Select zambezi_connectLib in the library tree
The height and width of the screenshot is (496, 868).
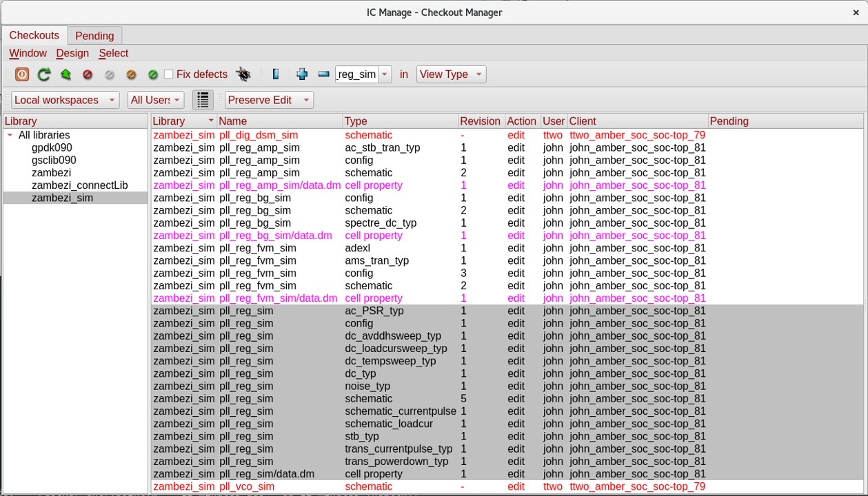[x=79, y=185]
